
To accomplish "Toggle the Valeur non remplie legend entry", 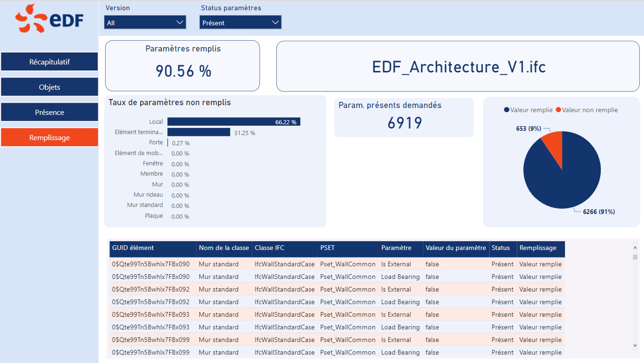I will click(x=587, y=110).
